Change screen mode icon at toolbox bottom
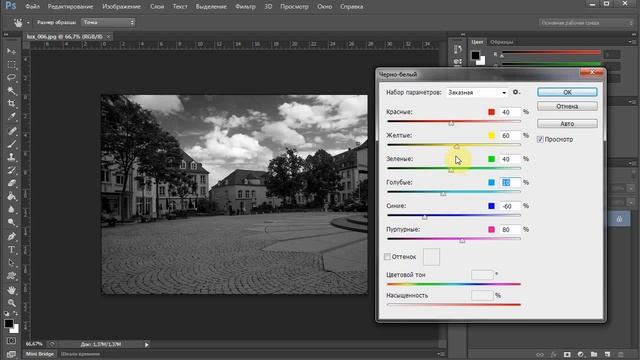The width and height of the screenshot is (640, 360). tap(11, 354)
